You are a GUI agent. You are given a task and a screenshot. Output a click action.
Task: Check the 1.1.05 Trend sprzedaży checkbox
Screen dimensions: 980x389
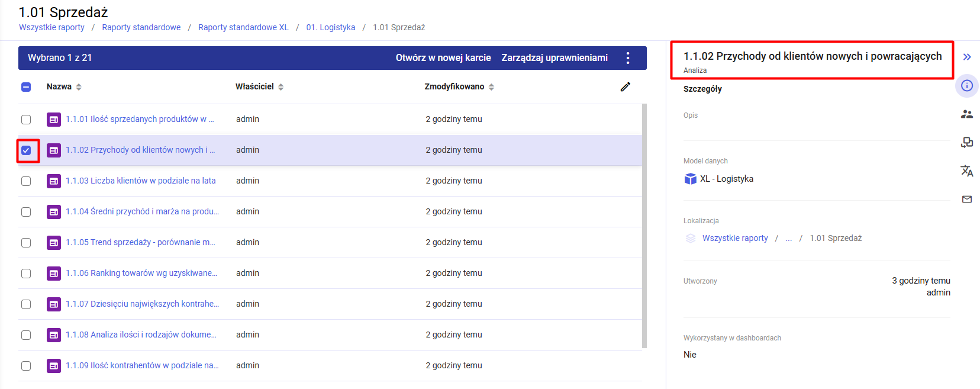[x=26, y=243]
